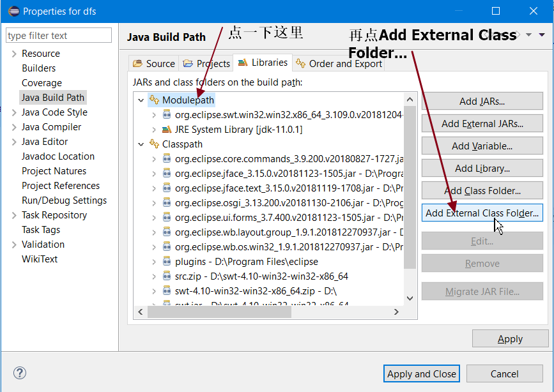Click jar icon for plugins entry
Image resolution: width=554 pixels, height=392 pixels.
click(x=167, y=262)
